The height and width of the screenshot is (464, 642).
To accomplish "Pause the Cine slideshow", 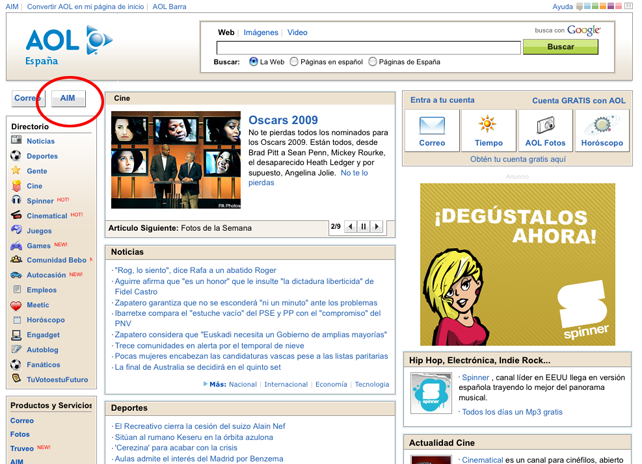I will (x=363, y=226).
